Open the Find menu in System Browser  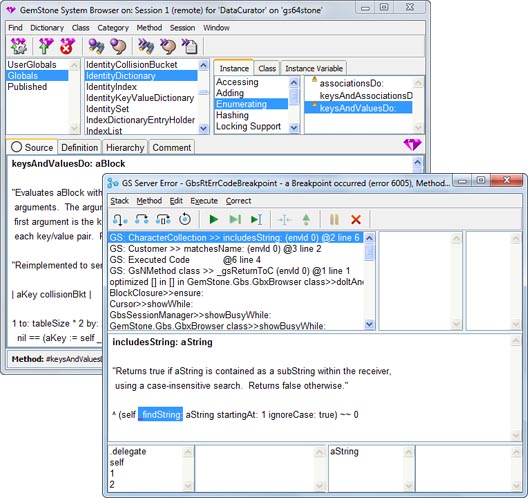pyautogui.click(x=15, y=28)
